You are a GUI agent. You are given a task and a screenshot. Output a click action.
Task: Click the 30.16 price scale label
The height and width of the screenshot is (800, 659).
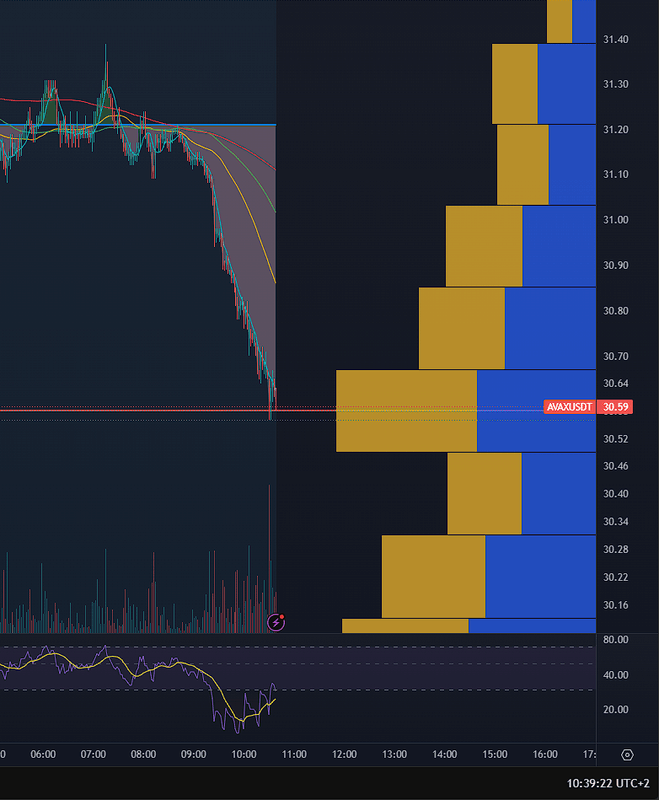[616, 605]
